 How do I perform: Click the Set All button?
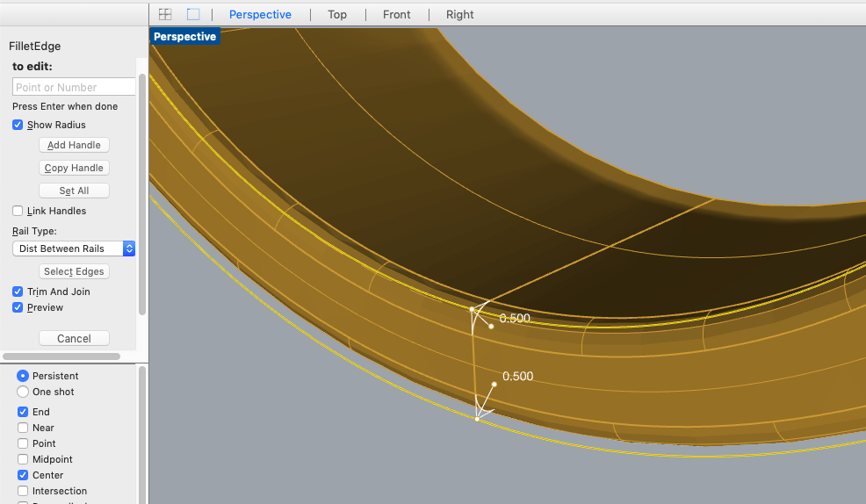(74, 191)
